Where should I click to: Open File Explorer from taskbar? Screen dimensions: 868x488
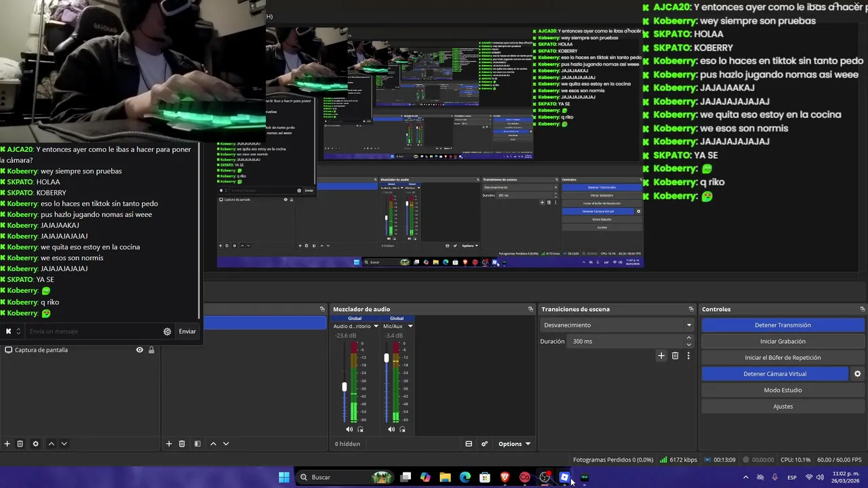pyautogui.click(x=446, y=477)
